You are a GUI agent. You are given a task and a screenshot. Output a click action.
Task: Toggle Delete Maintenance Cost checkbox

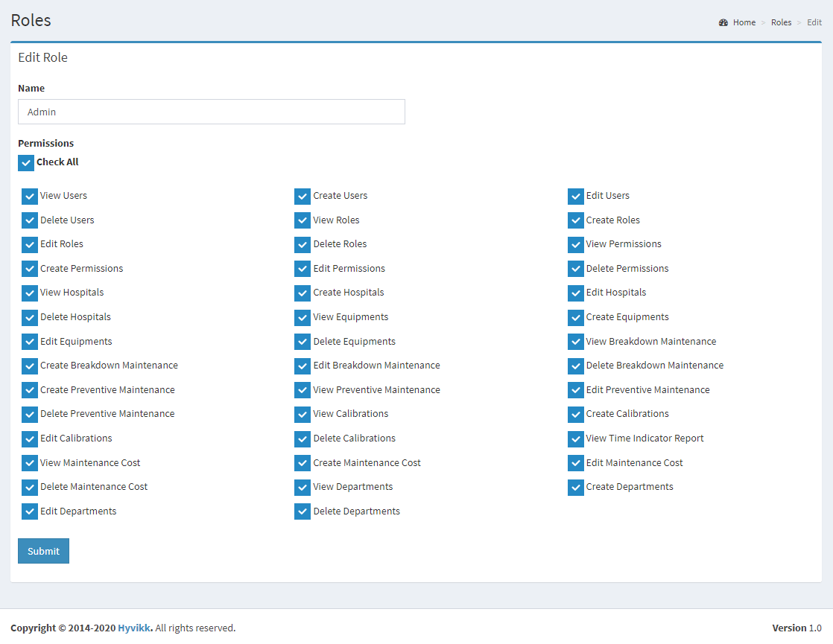click(30, 488)
